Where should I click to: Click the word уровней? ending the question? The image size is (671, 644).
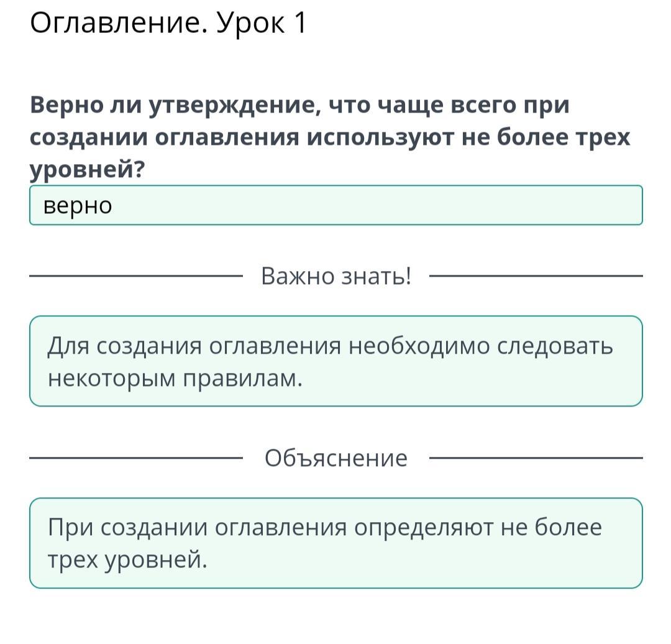click(88, 170)
